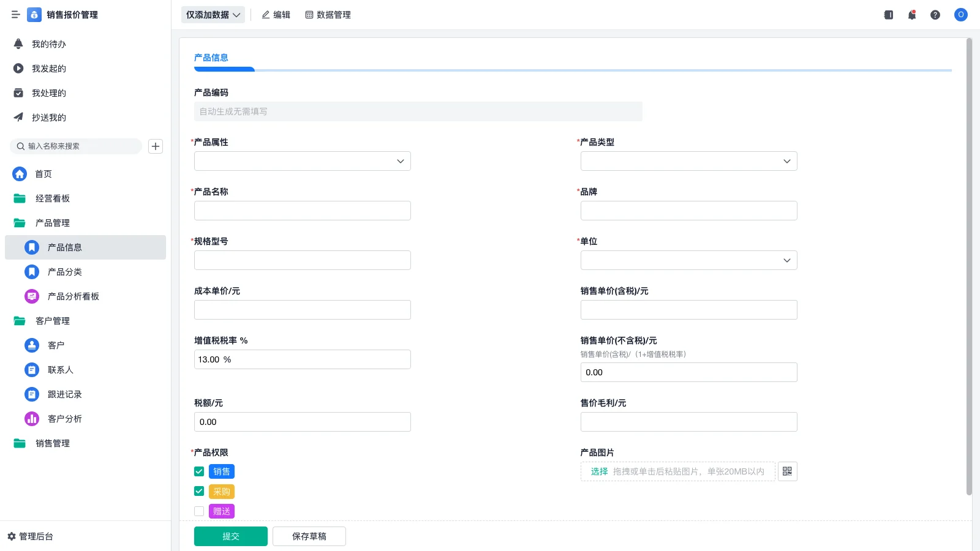Open the 单位 dropdown
The height and width of the screenshot is (551, 980).
689,260
